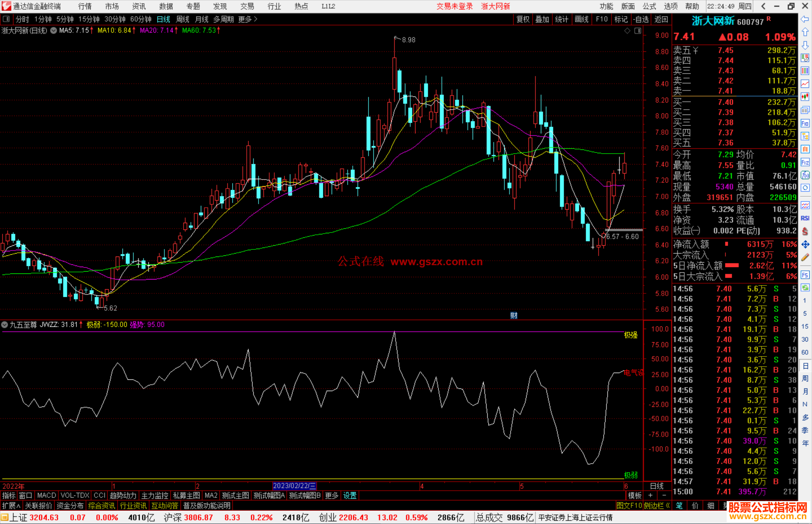This screenshot has width=812, height=524.
Task: Open the 行情 menu
Action: point(85,6)
